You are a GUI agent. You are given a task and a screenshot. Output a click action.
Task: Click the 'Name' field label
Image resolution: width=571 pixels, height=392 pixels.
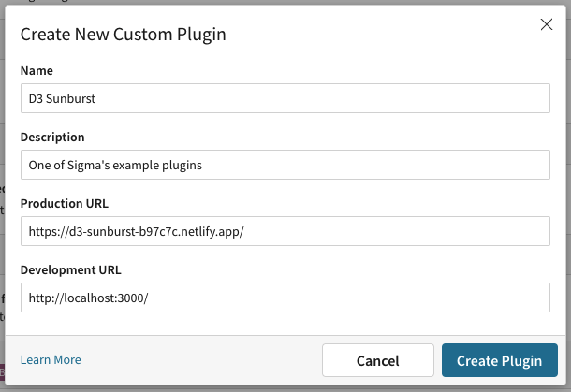(37, 70)
